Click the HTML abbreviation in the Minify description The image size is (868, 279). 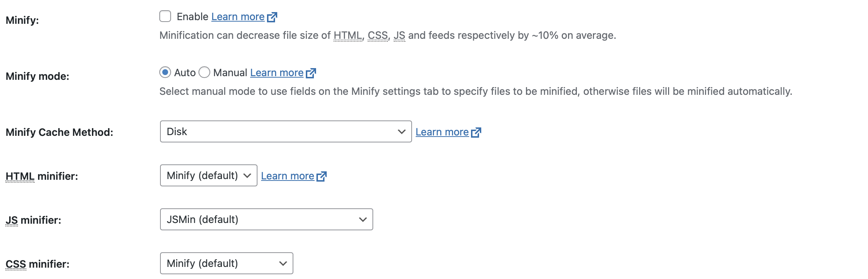pos(348,36)
